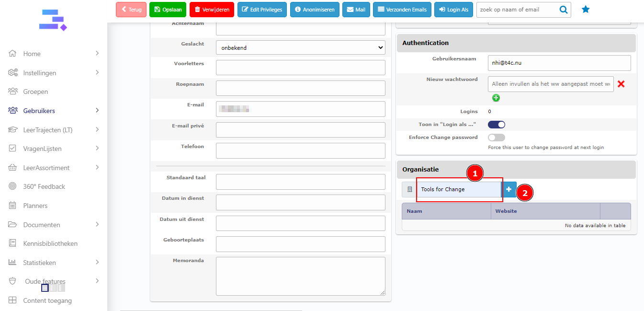Click the Login Als button

[x=453, y=10]
